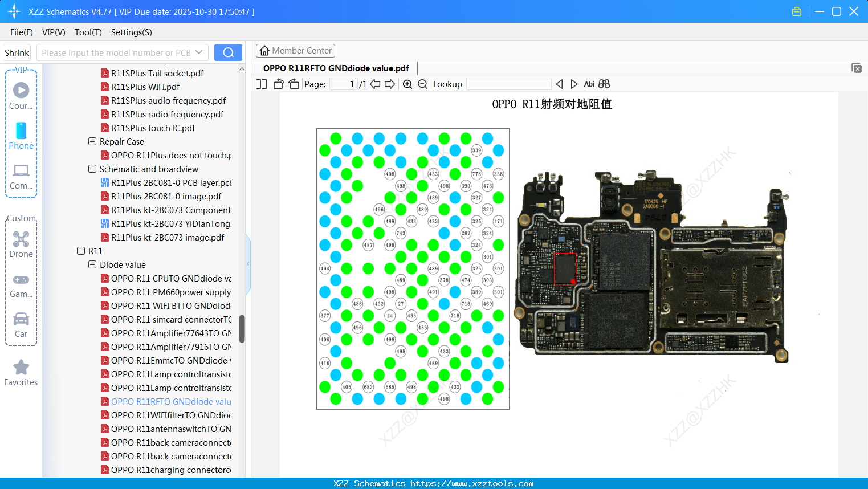Viewport: 868px width, 489px height.
Task: Close all tabs with the top-right icon
Action: pyautogui.click(x=857, y=68)
